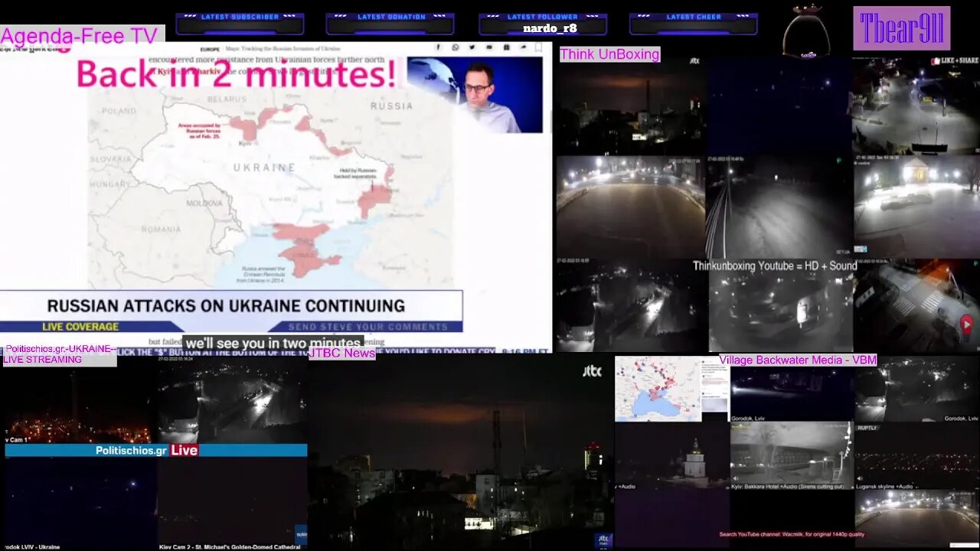The width and height of the screenshot is (980, 551).
Task: Click the Thinkunboxing Youtube = HD + Sound caption
Action: coord(775,266)
